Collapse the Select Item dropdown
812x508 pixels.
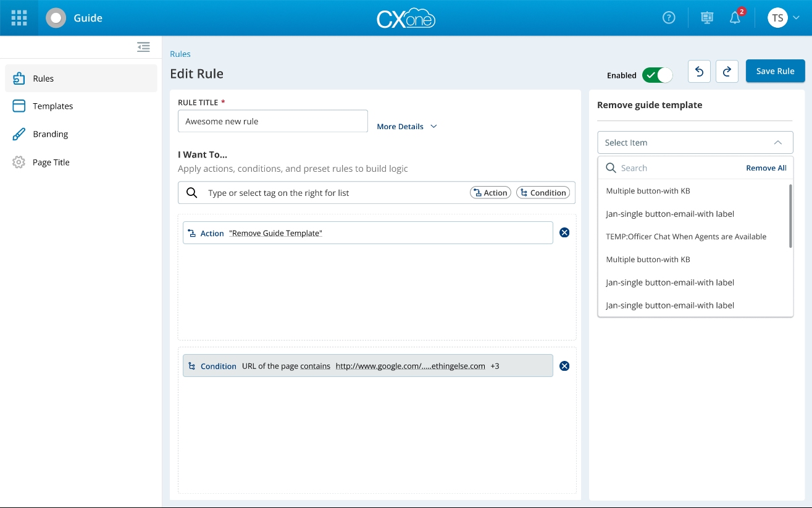pos(777,143)
